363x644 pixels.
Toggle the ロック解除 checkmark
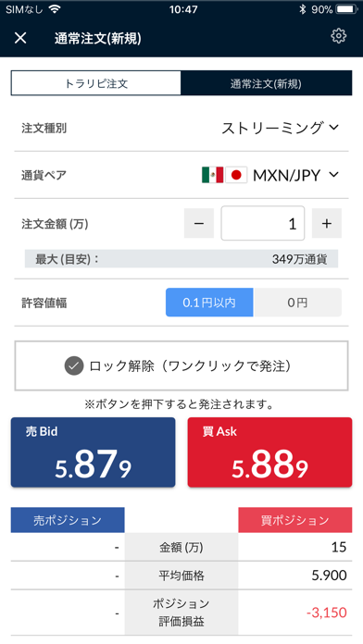pyautogui.click(x=74, y=365)
